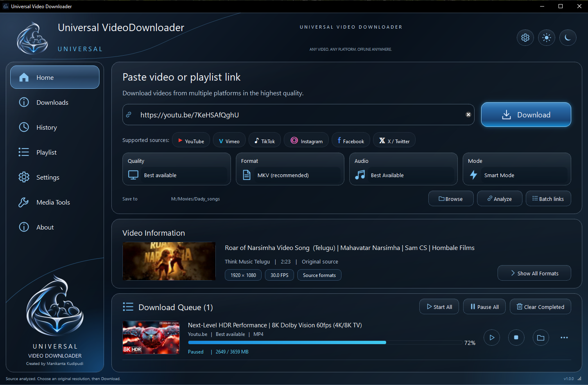Open the About page in sidebar

[x=55, y=227]
